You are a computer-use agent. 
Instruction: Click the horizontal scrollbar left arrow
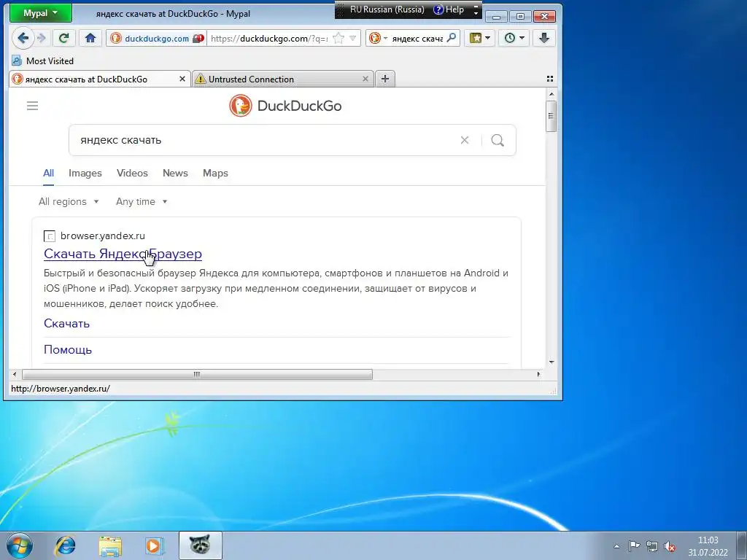click(15, 374)
